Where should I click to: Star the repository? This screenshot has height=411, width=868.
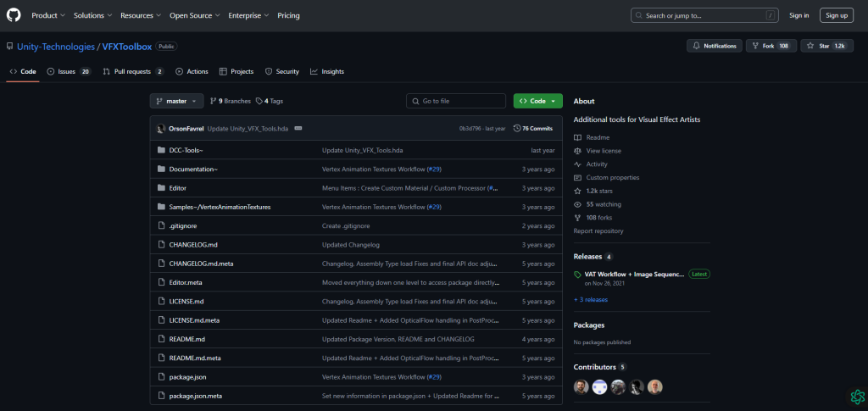(826, 46)
